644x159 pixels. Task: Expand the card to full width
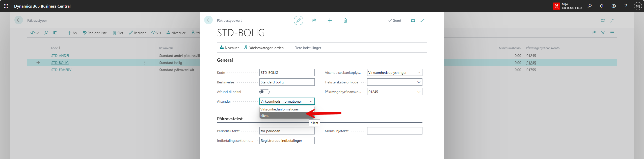tap(422, 20)
